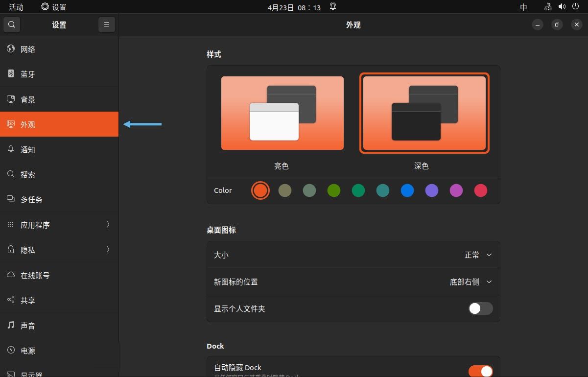Screen dimensions: 588x377
Task: Click the power bolt icon beside 电源
Action: (11, 351)
